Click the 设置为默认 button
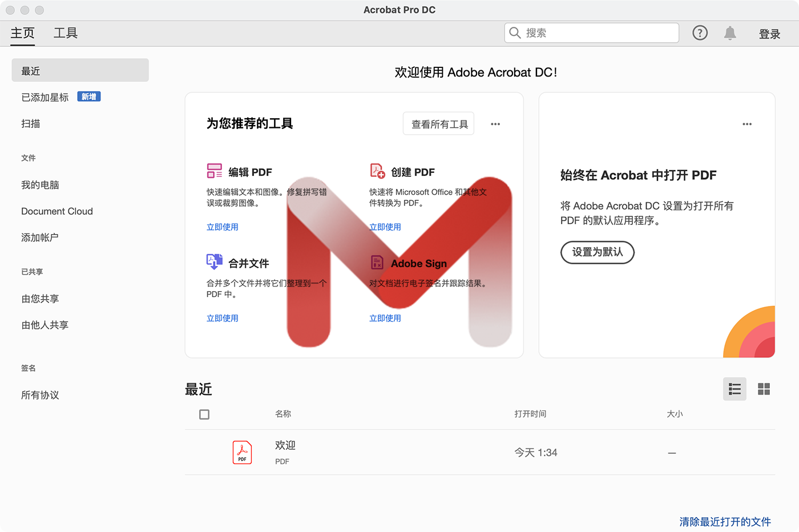 [x=598, y=252]
